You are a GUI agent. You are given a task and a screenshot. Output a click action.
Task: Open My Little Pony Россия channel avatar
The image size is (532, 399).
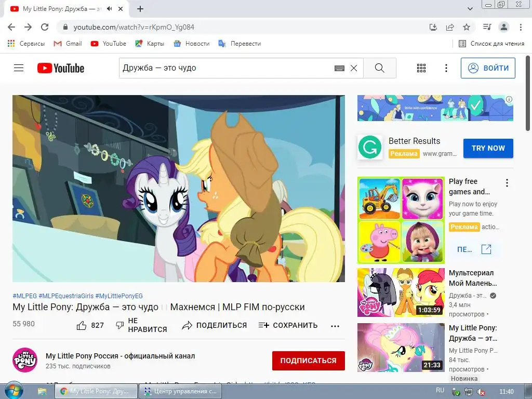25,360
